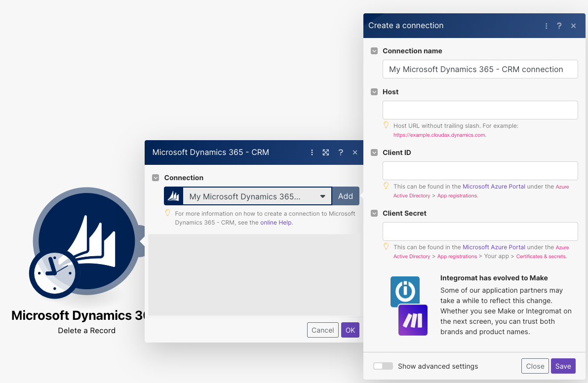
Task: Click the lightbulb hint icon under Host
Action: click(386, 124)
